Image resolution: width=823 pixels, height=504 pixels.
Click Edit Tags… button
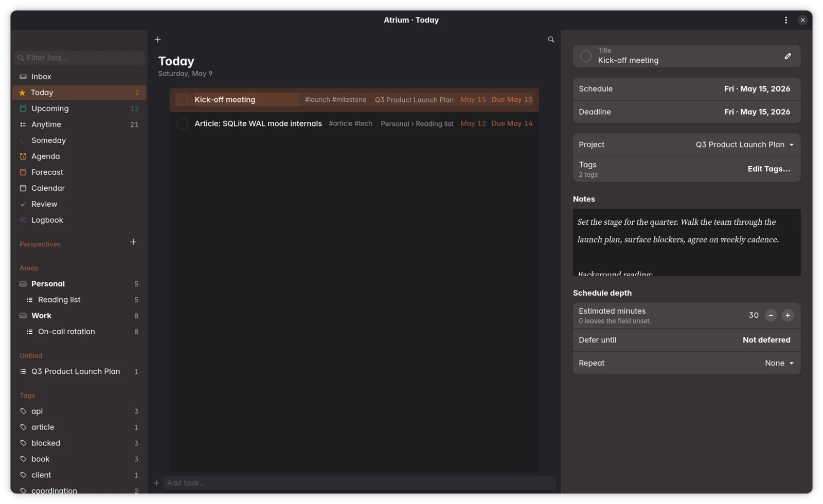click(x=768, y=169)
